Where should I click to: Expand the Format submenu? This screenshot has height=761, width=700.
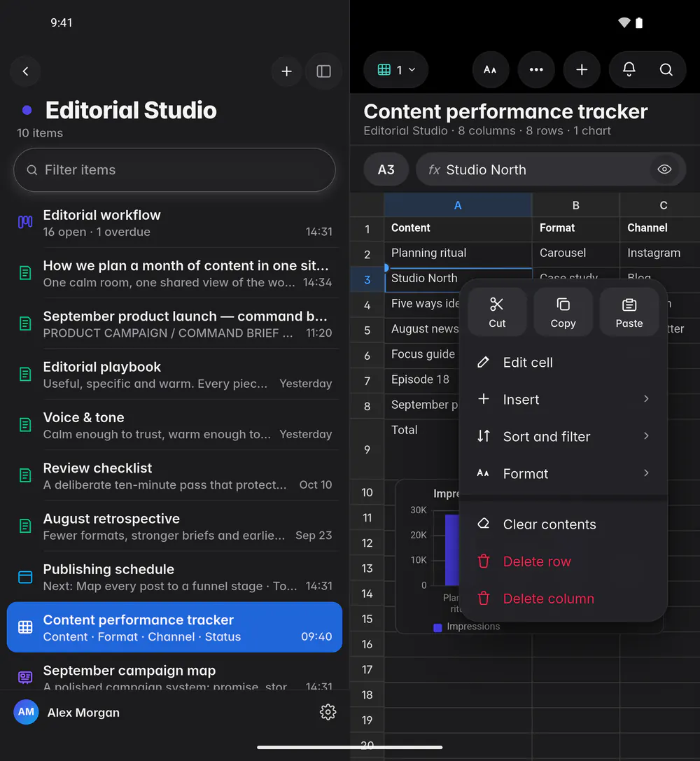563,473
